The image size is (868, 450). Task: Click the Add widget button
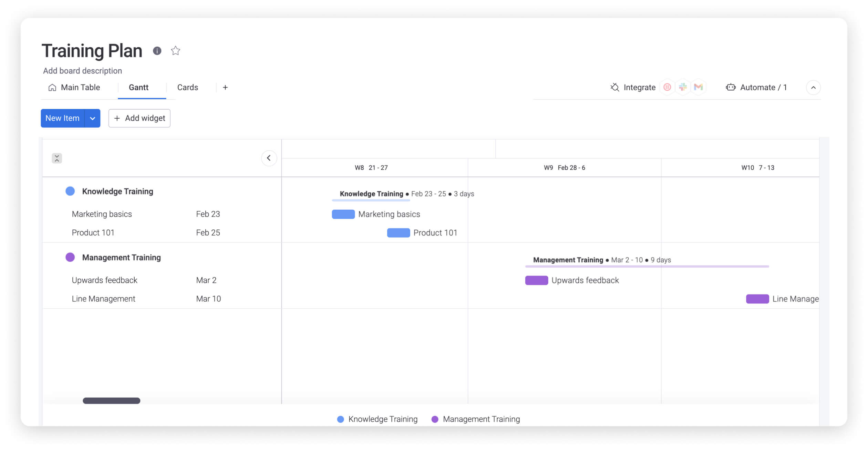point(139,118)
